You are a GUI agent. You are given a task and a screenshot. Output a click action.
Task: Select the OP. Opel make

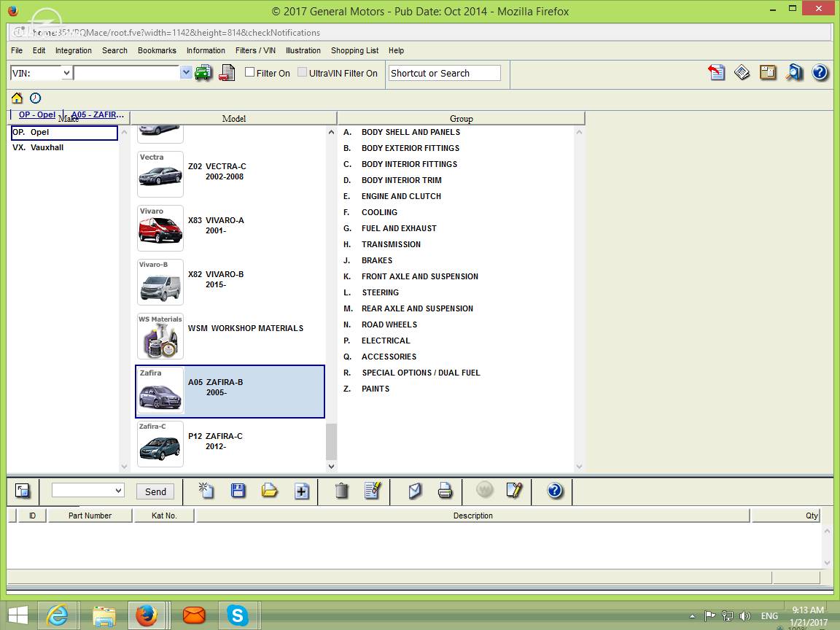(63, 132)
